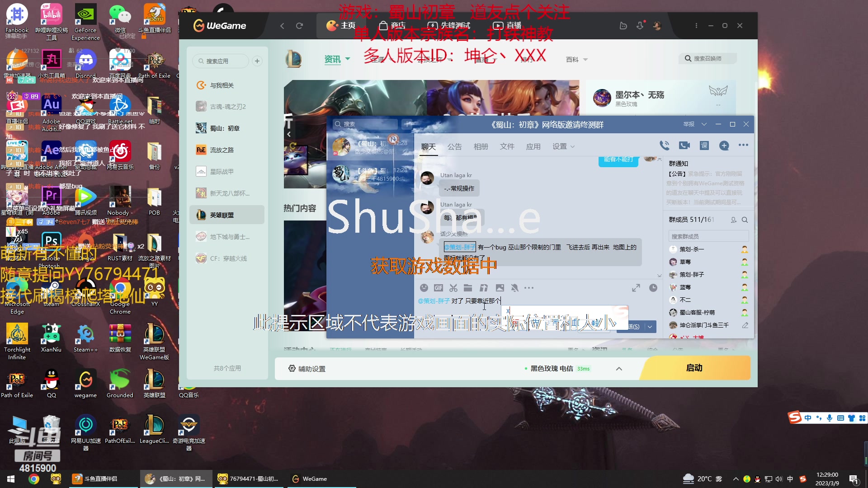Image resolution: width=868 pixels, height=488 pixels.
Task: Click the magnifier icon beside 群成员
Action: pyautogui.click(x=745, y=220)
